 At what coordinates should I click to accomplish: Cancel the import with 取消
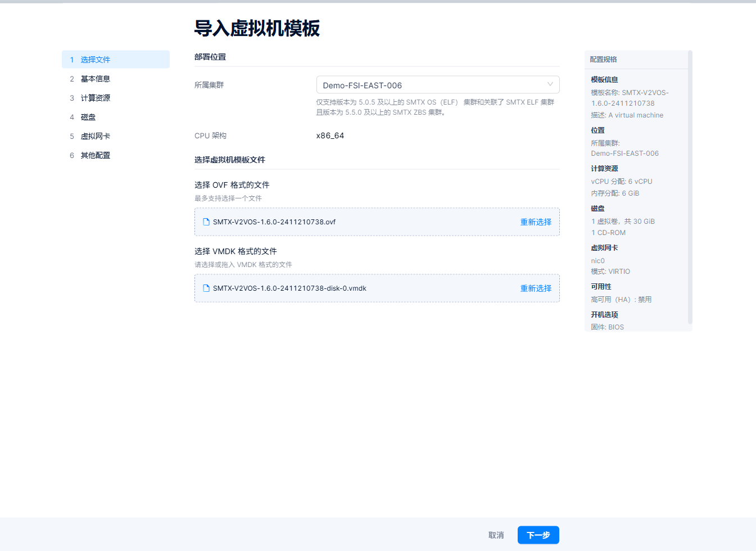496,535
